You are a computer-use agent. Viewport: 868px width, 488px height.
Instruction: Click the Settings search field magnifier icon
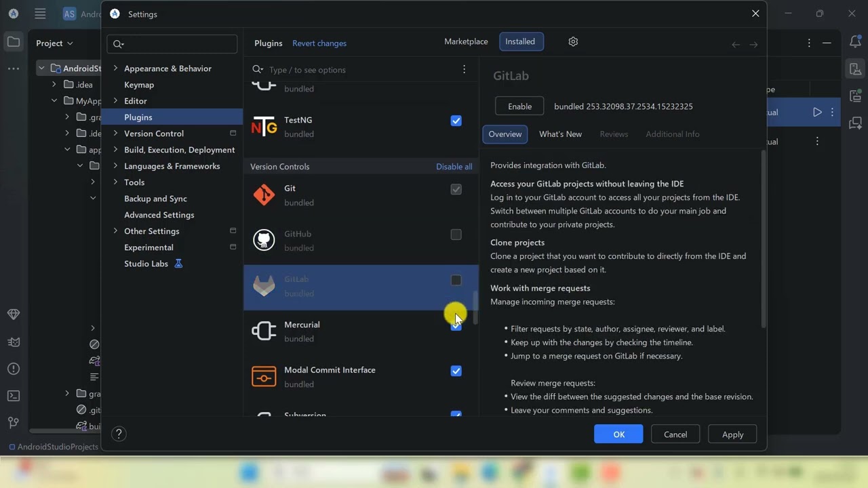coord(118,44)
